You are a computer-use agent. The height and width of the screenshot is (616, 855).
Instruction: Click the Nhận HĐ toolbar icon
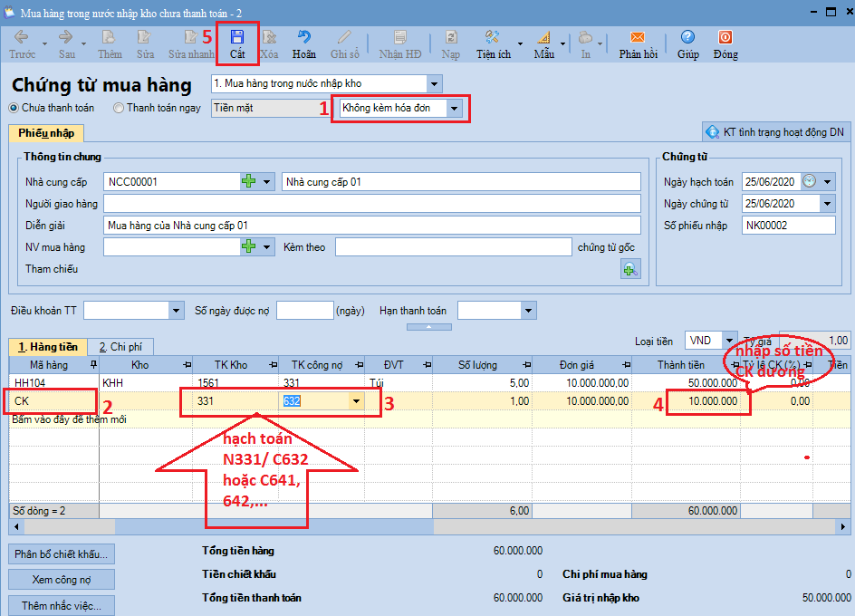400,37
